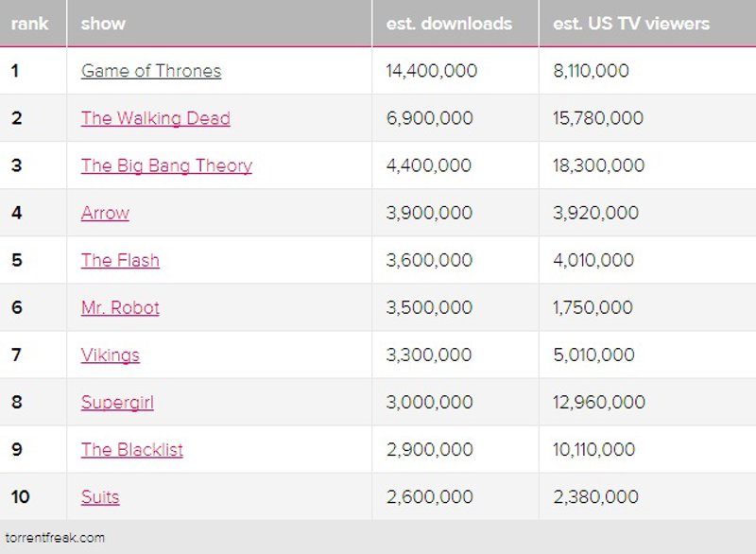Click The Walking Dead show link

coord(156,118)
